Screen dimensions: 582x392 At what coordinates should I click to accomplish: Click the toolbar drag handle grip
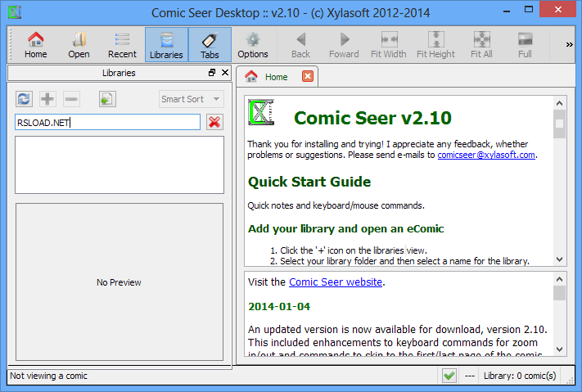[11, 44]
